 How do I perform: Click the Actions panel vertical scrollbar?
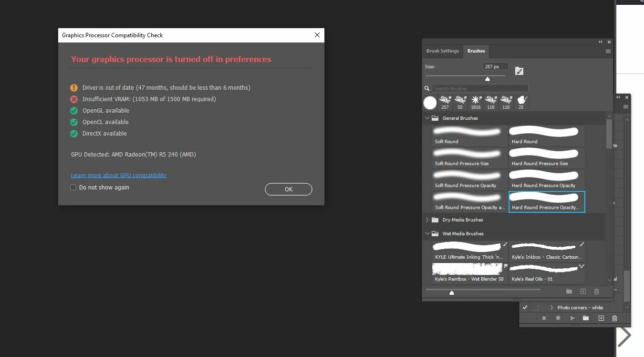click(627, 285)
